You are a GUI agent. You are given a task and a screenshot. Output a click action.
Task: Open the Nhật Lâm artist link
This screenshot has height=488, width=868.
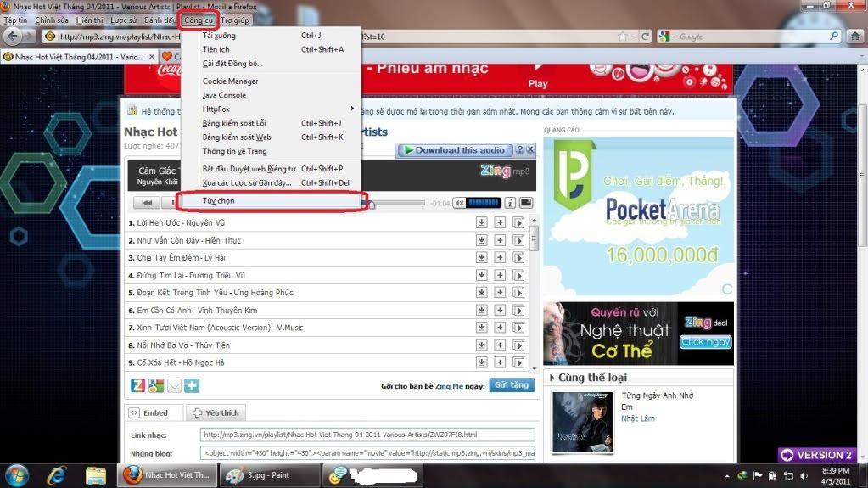pos(638,418)
